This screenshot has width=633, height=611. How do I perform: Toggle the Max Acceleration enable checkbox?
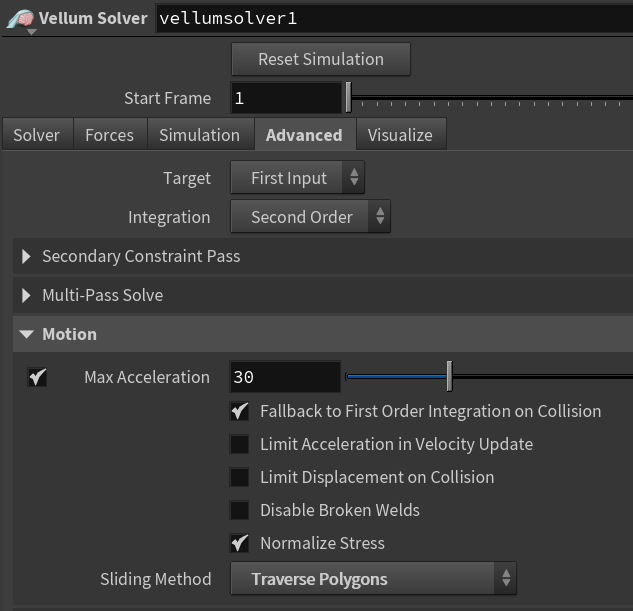pyautogui.click(x=37, y=377)
